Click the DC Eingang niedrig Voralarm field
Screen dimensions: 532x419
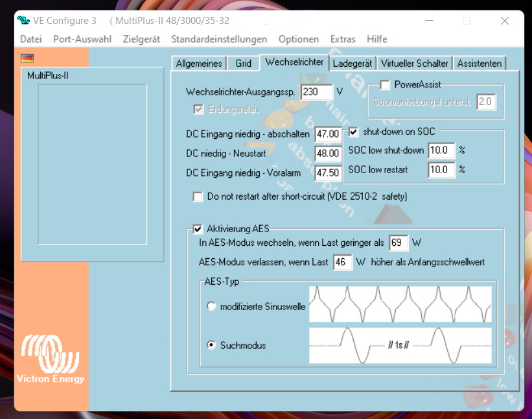(328, 173)
